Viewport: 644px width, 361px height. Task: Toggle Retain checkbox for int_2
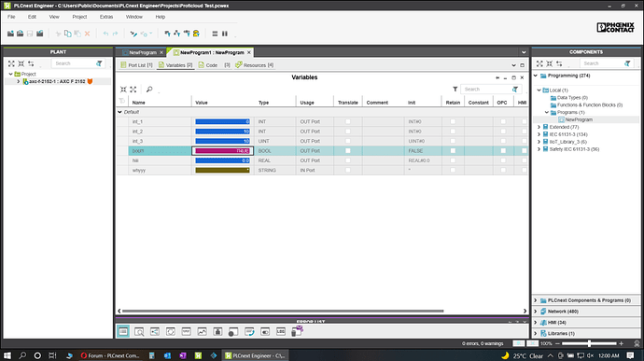(x=453, y=132)
